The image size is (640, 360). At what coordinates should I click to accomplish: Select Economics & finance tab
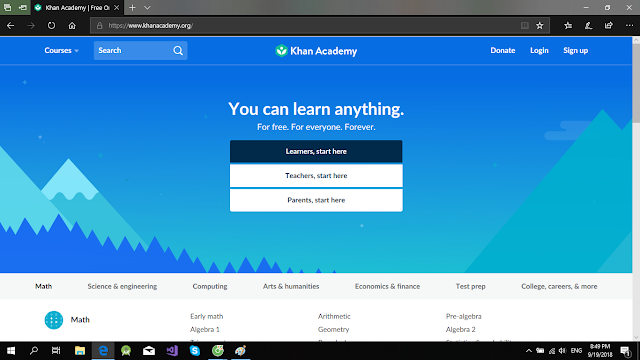[387, 287]
